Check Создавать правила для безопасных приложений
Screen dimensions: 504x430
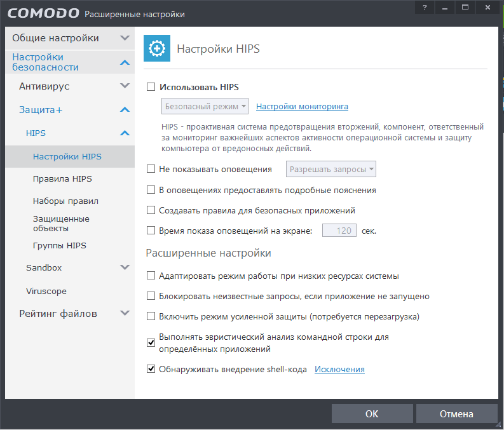[151, 210]
